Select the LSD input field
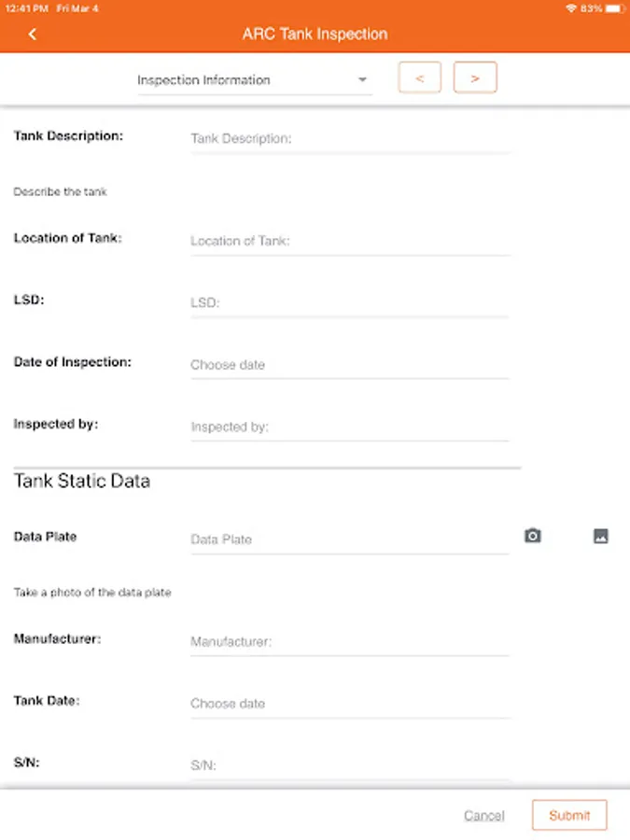 [350, 303]
